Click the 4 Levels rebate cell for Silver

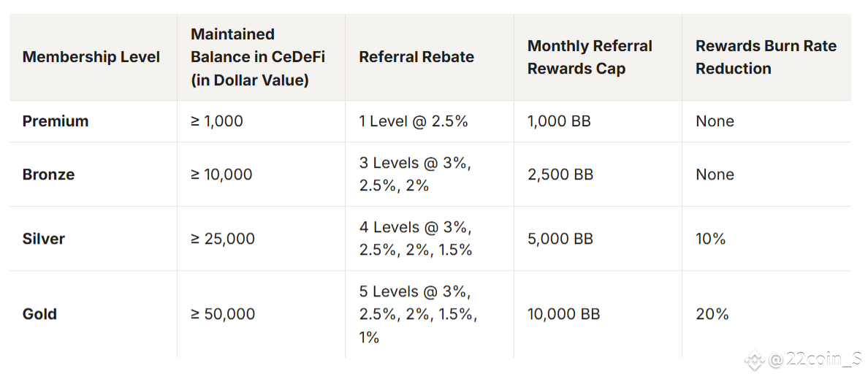pos(416,239)
